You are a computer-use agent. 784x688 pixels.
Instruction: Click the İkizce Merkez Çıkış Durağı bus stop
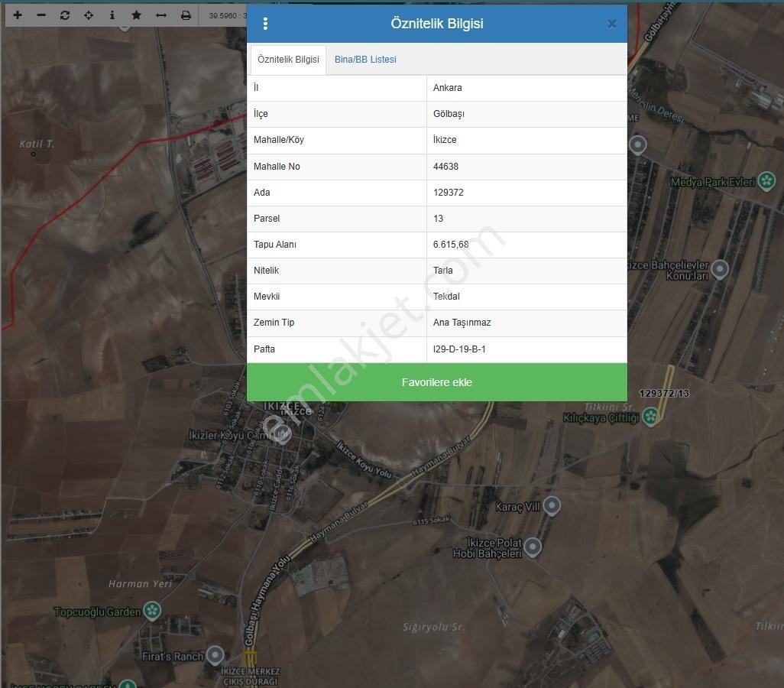[x=250, y=658]
